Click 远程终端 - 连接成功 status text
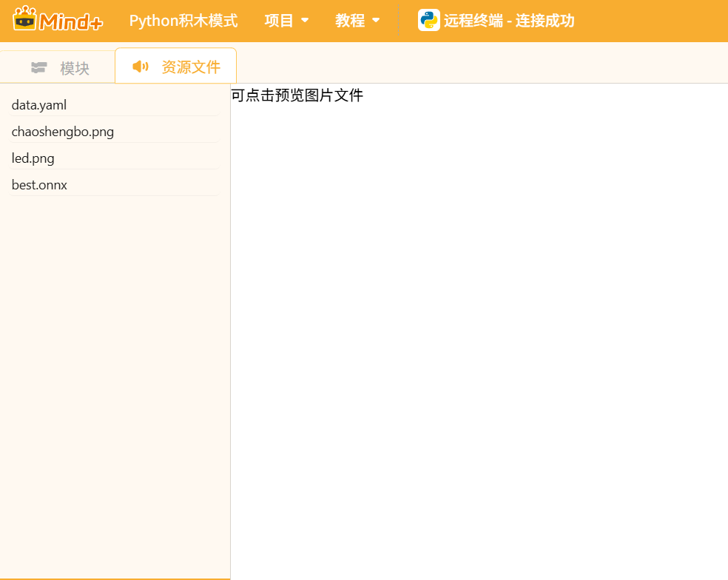This screenshot has height=580, width=728. point(509,21)
